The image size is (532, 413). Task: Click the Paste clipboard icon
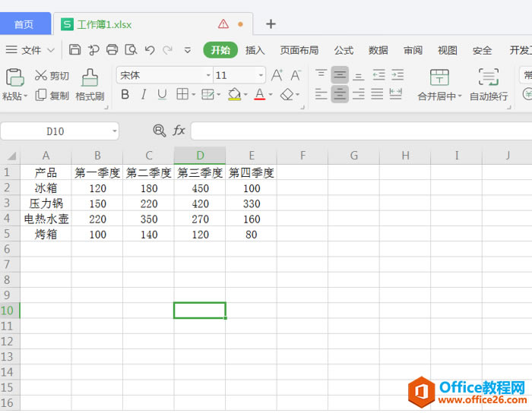14,77
